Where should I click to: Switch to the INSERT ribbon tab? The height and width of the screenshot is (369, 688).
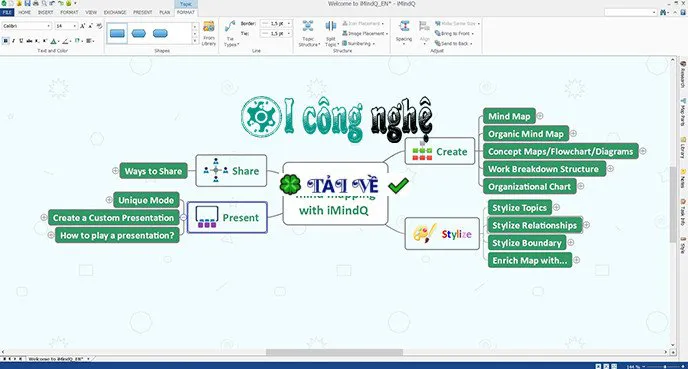pos(45,12)
